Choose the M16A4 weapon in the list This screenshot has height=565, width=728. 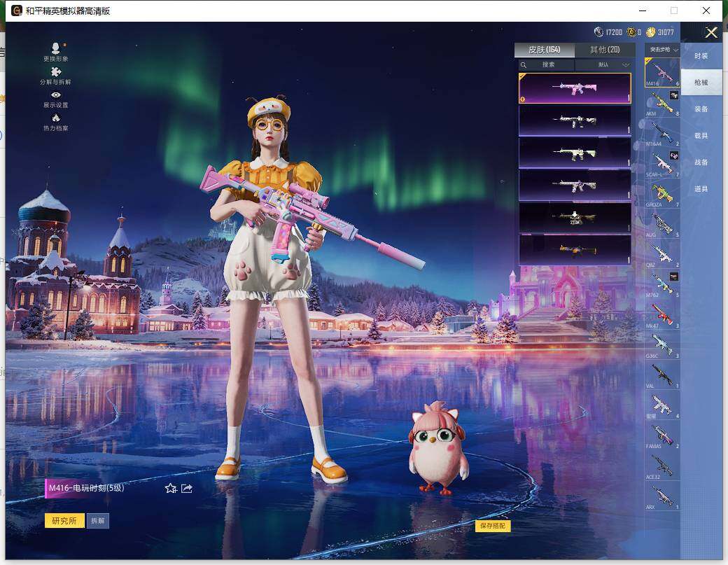coord(662,133)
